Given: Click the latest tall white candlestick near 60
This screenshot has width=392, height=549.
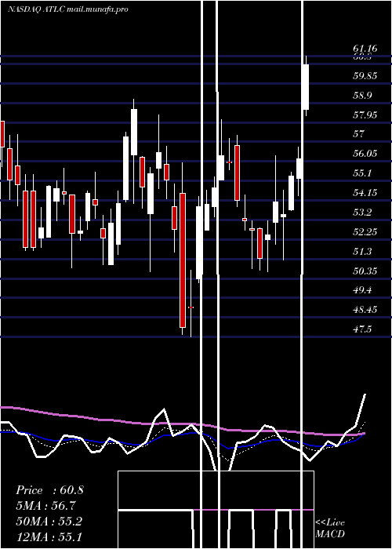Looking at the screenshot, I should [x=306, y=87].
